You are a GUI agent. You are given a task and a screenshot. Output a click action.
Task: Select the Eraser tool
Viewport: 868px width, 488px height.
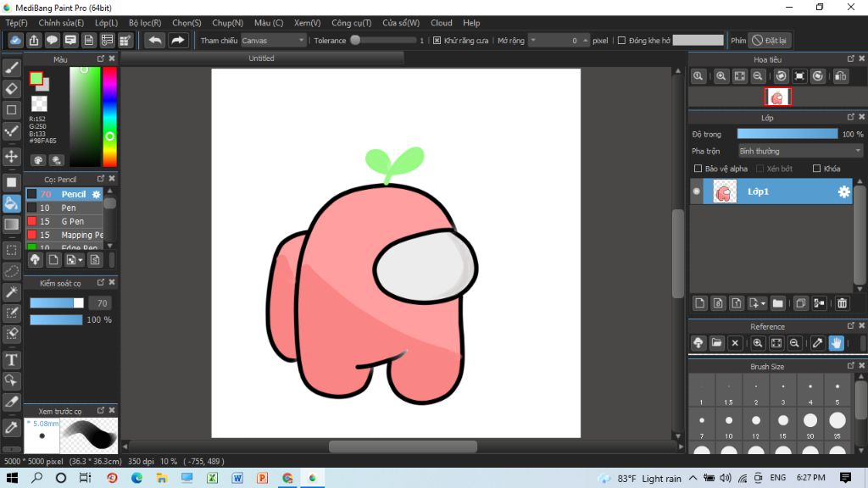[12, 88]
